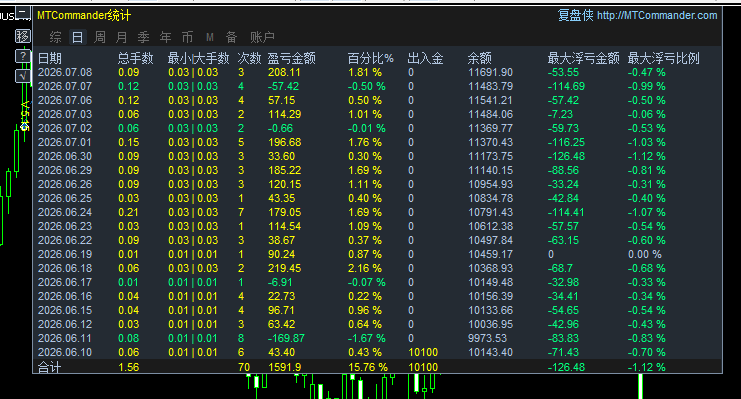Click balance 11484.06 in 2026.07.03 row
The height and width of the screenshot is (399, 741).
(x=491, y=114)
